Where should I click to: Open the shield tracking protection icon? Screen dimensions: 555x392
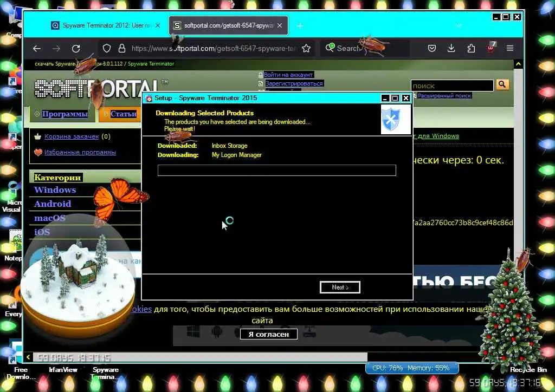click(107, 48)
